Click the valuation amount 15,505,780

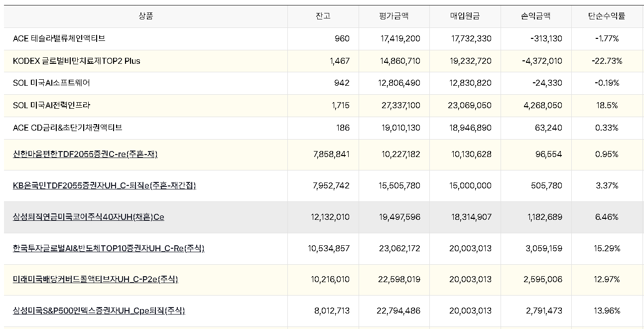[x=400, y=186]
